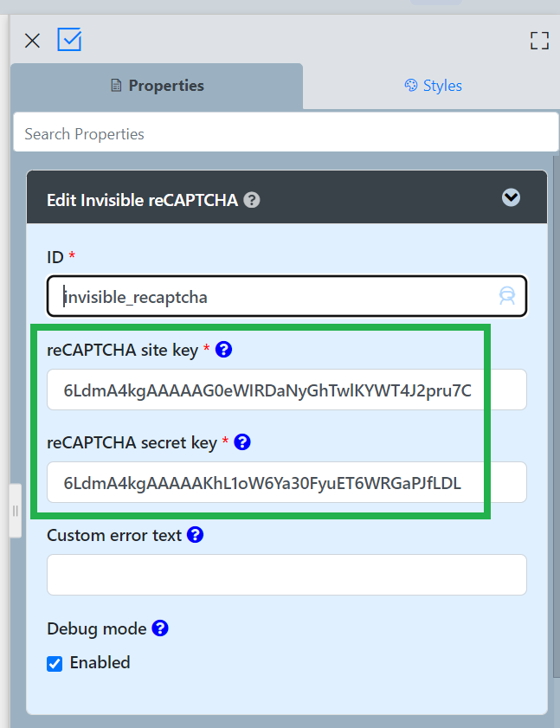Uncheck the Debug mode Enabled checkbox
The height and width of the screenshot is (728, 560).
pyautogui.click(x=55, y=664)
